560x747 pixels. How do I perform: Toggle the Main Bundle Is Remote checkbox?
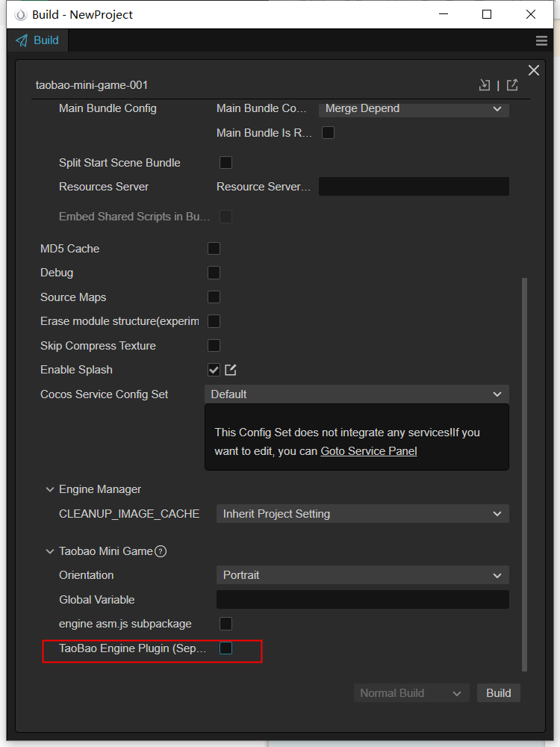328,132
